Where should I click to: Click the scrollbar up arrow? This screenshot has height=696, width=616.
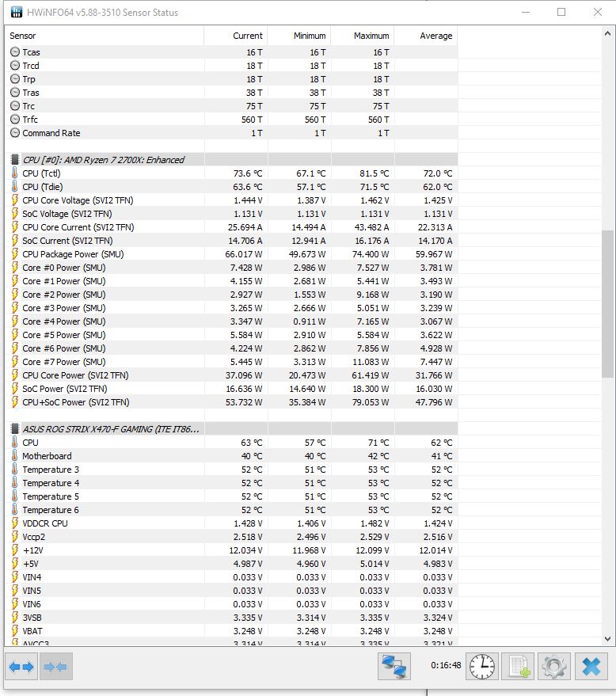pyautogui.click(x=607, y=34)
